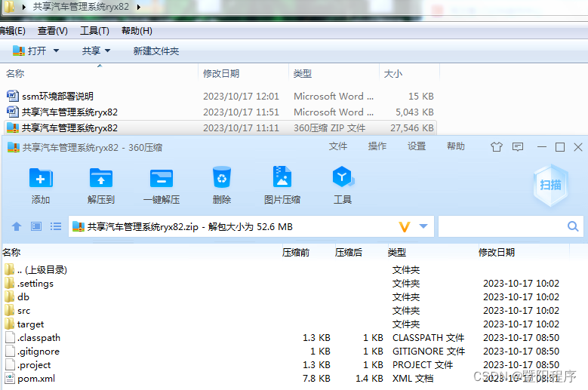Screen dimensions: 588x390
Task: Expand the 打开 dropdown arrow in Explorer
Action: point(57,51)
